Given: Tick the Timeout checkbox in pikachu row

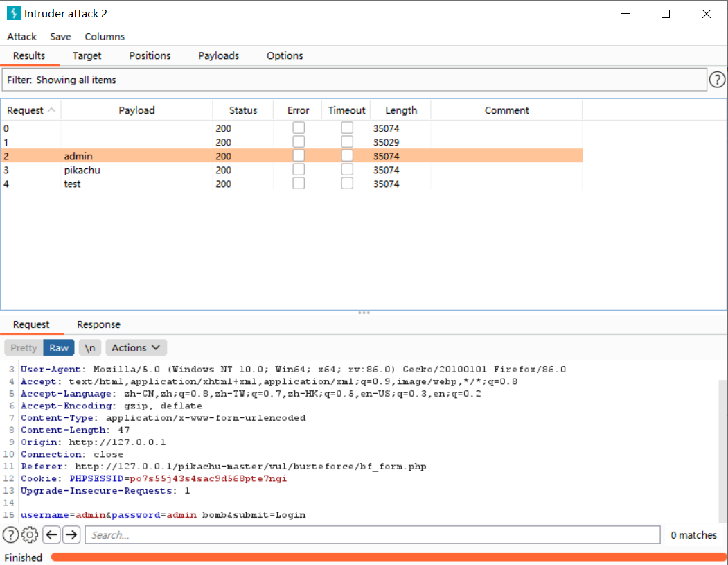Looking at the screenshot, I should 347,170.
